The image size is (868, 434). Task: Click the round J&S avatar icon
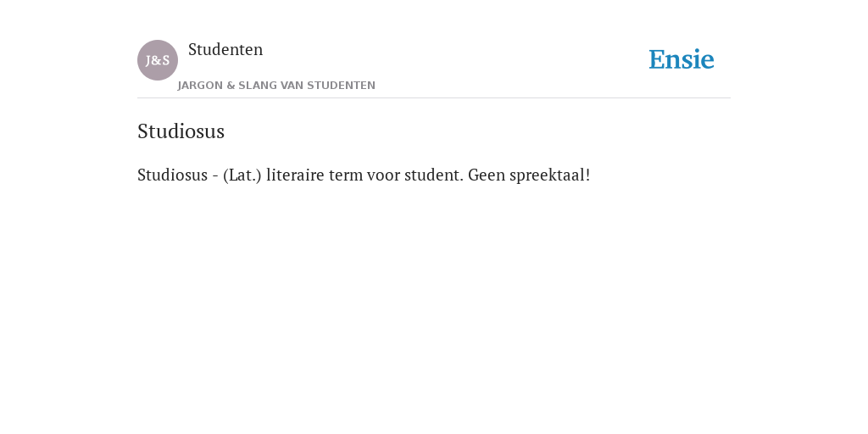tap(158, 60)
